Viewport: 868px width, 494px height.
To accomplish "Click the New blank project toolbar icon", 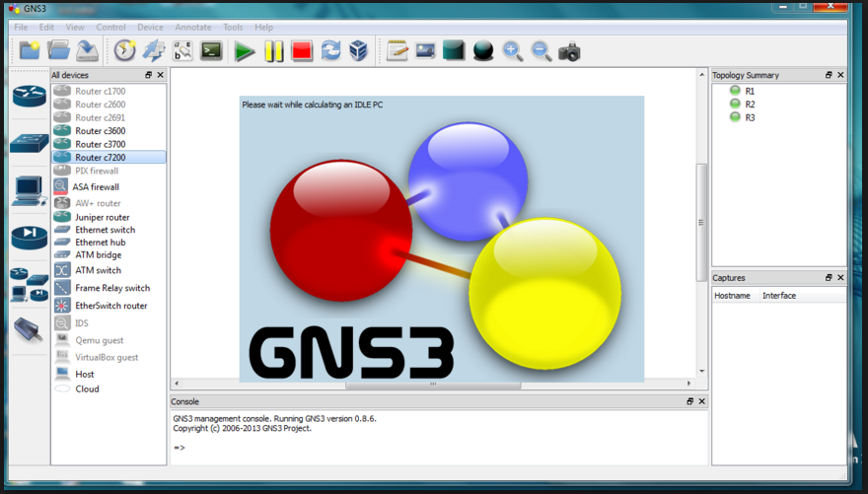I will click(30, 51).
